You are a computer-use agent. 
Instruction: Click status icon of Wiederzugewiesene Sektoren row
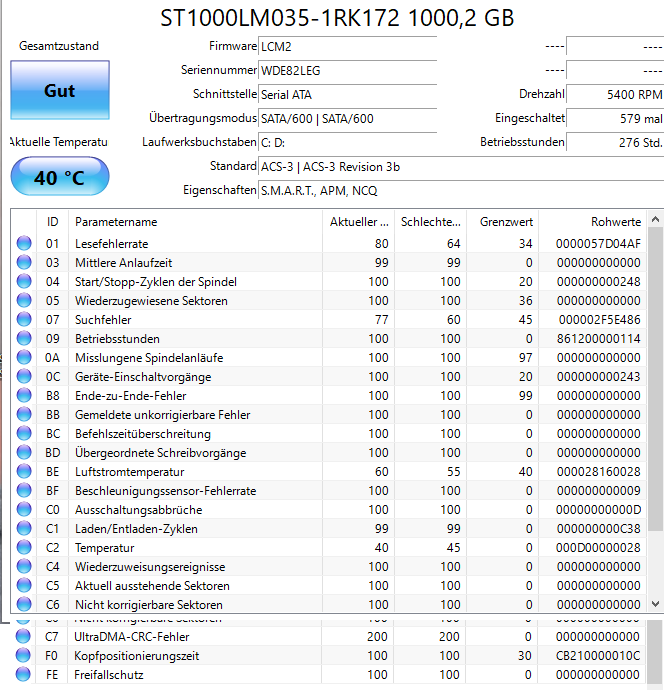(24, 301)
